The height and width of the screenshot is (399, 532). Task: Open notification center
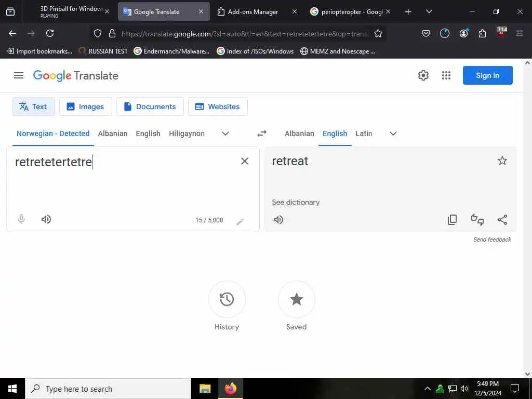point(515,389)
